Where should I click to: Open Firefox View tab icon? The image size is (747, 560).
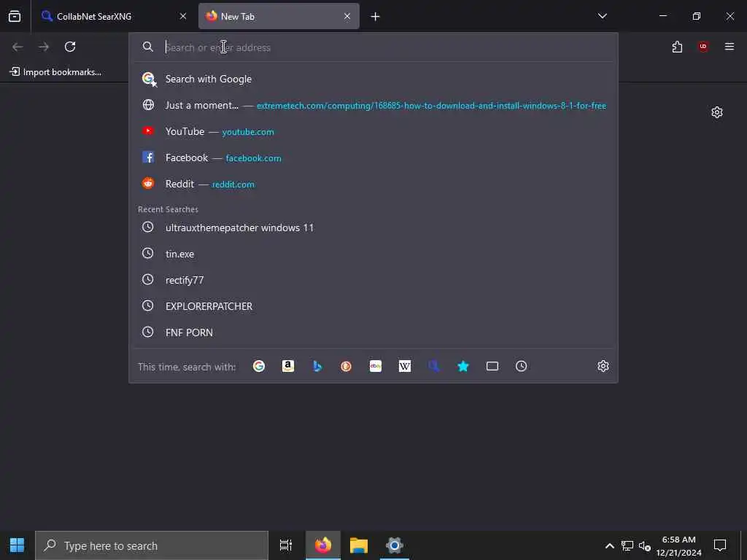15,16
